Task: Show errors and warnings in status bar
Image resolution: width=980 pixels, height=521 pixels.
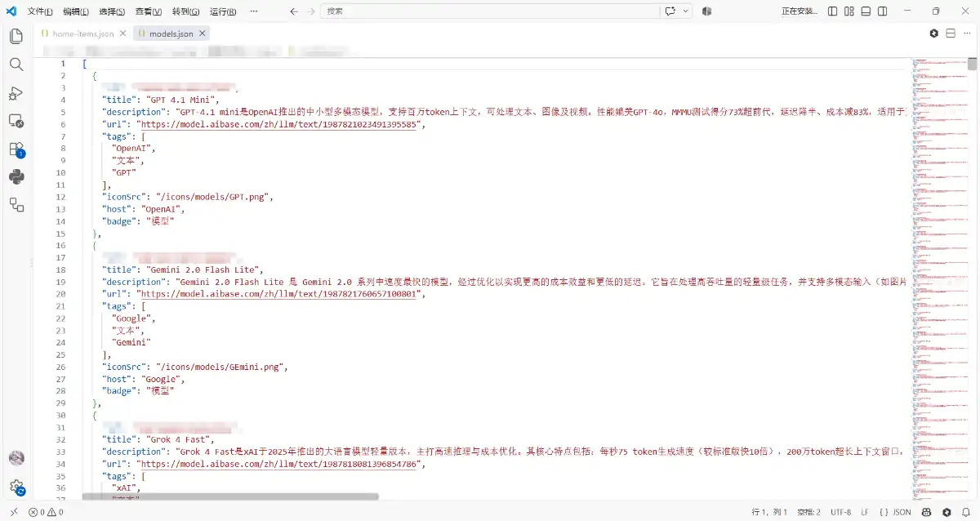Action: [46, 512]
